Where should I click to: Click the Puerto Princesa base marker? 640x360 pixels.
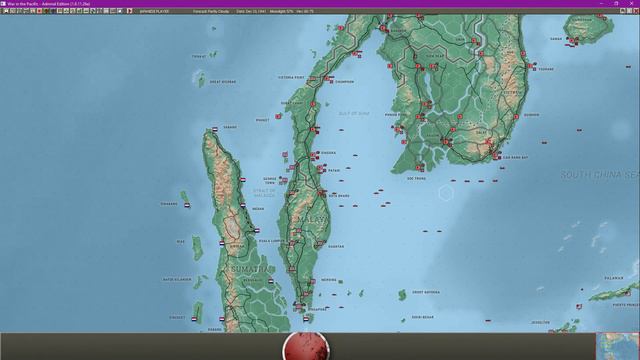click(629, 293)
